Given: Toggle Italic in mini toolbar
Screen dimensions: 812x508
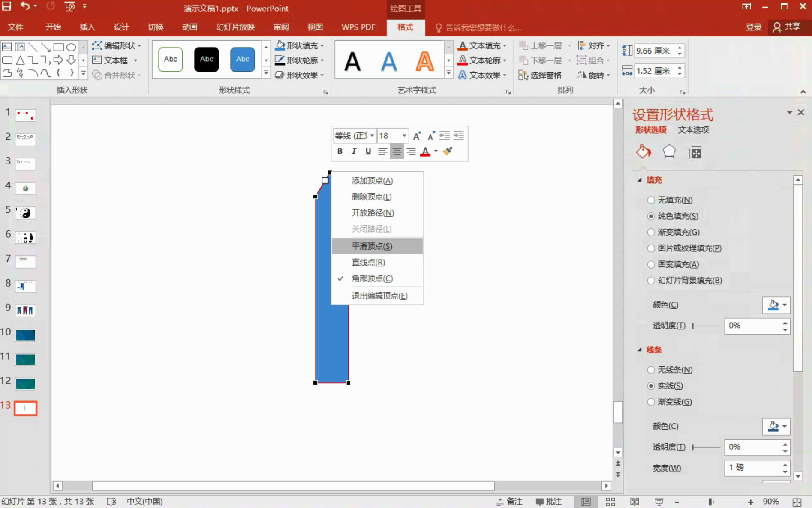Looking at the screenshot, I should [354, 151].
